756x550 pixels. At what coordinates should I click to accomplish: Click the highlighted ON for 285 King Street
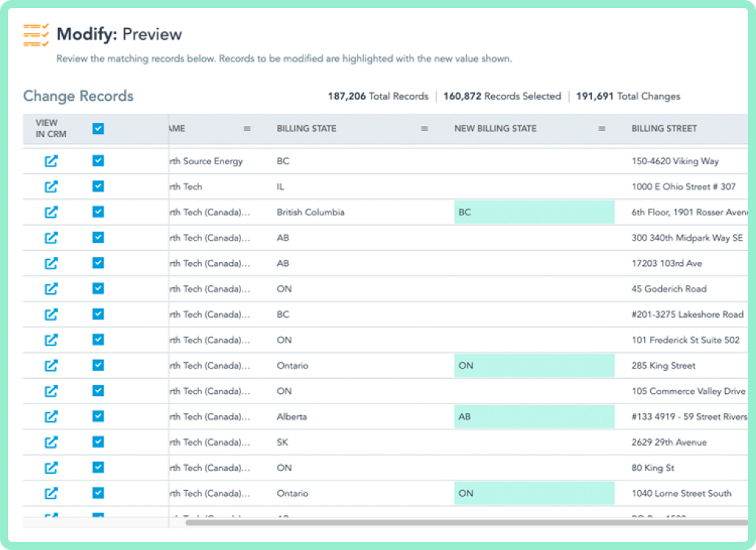[534, 366]
